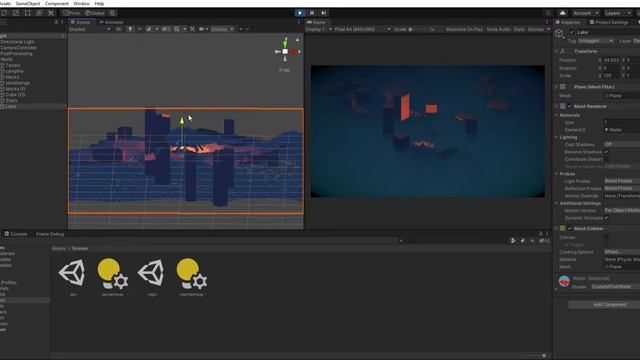640x360 pixels.
Task: Click the Play button in the toolbar
Action: point(300,13)
